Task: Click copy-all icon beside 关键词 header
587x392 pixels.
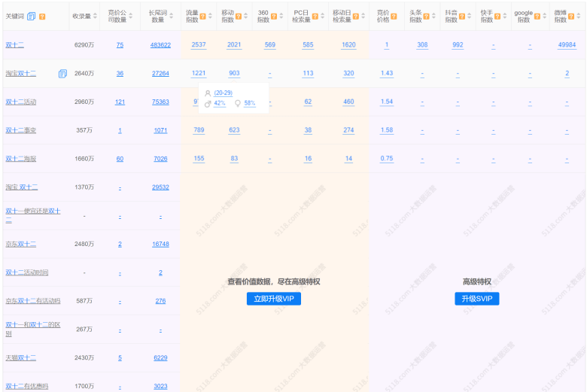Action: (x=32, y=16)
